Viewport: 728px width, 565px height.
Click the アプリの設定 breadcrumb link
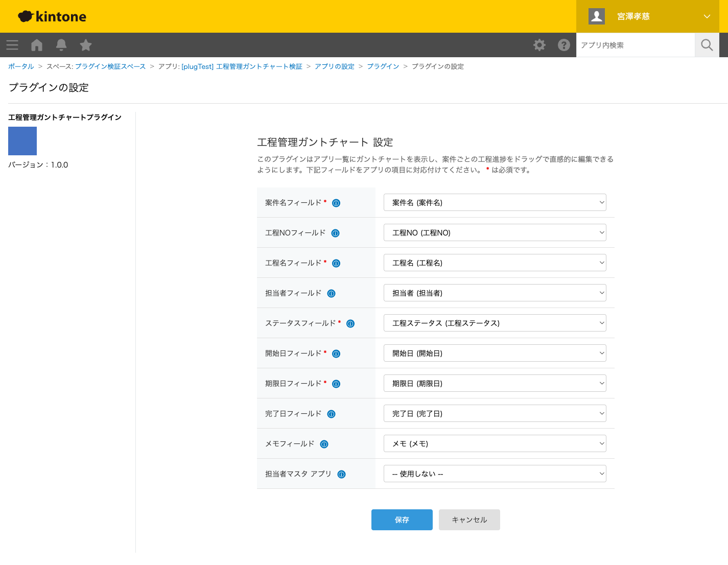pos(334,66)
